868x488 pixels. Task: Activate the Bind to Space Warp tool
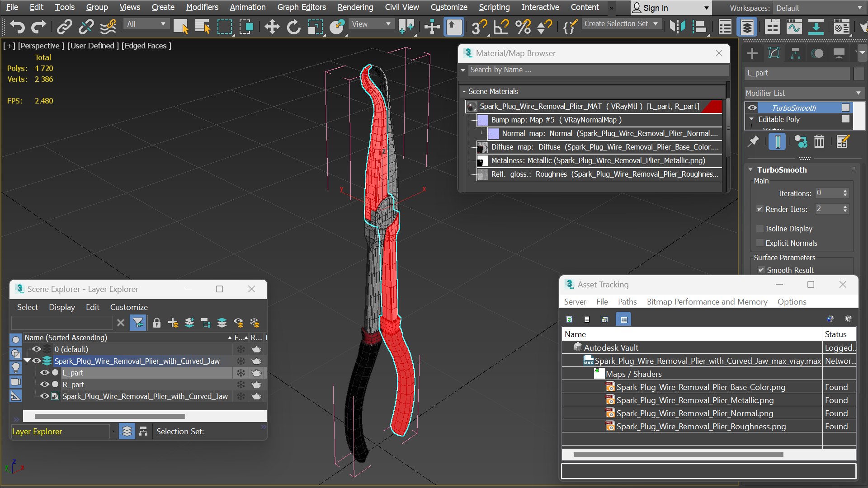coord(108,27)
